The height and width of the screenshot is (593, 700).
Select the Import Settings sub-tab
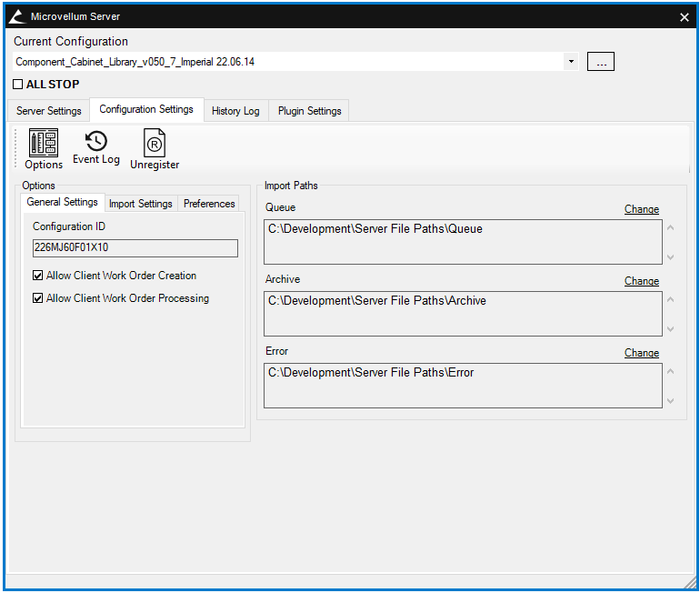(141, 204)
